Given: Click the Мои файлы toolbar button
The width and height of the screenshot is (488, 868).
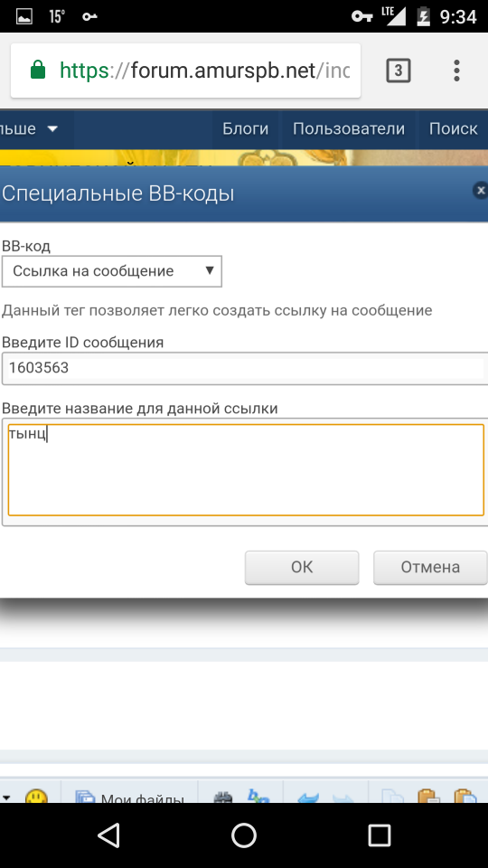Looking at the screenshot, I should pyautogui.click(x=129, y=797).
